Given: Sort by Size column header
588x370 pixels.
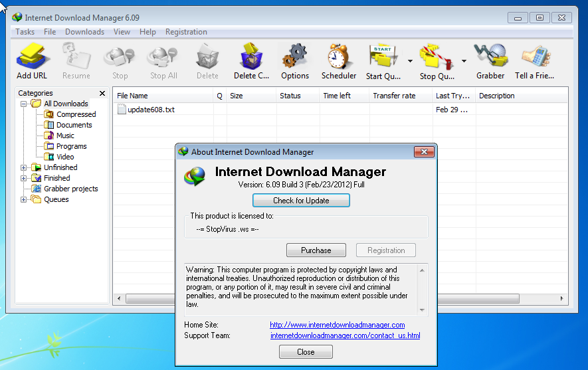Looking at the screenshot, I should 252,96.
